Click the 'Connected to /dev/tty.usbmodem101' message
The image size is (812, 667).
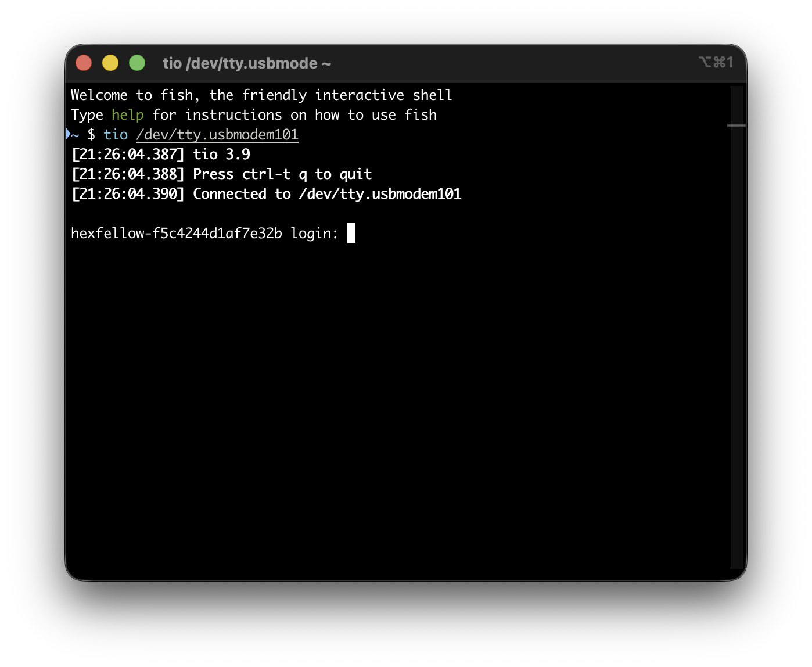point(327,194)
